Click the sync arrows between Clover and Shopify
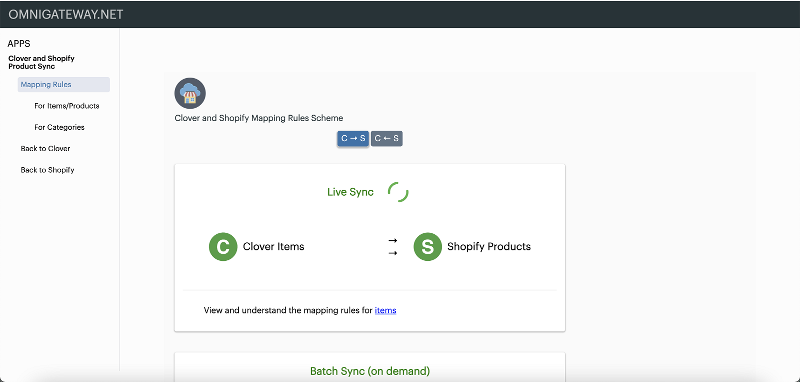800x382 pixels. [392, 246]
